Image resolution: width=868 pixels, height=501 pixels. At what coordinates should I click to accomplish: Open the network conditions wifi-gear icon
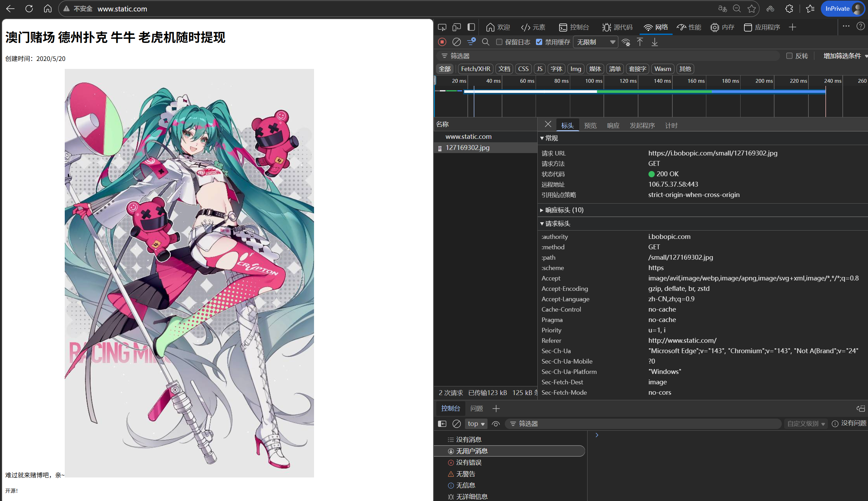pos(626,42)
